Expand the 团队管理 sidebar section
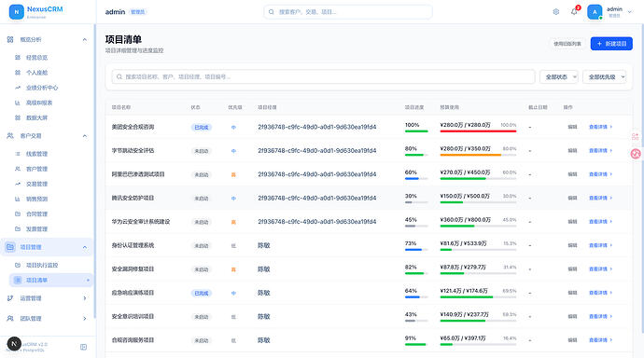The image size is (644, 358). (x=85, y=318)
